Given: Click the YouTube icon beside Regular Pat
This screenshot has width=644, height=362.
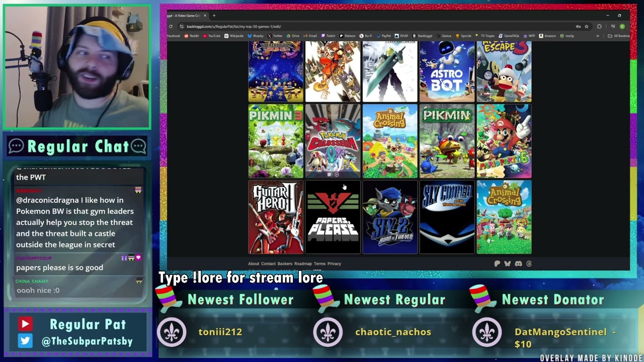Looking at the screenshot, I should point(25,324).
